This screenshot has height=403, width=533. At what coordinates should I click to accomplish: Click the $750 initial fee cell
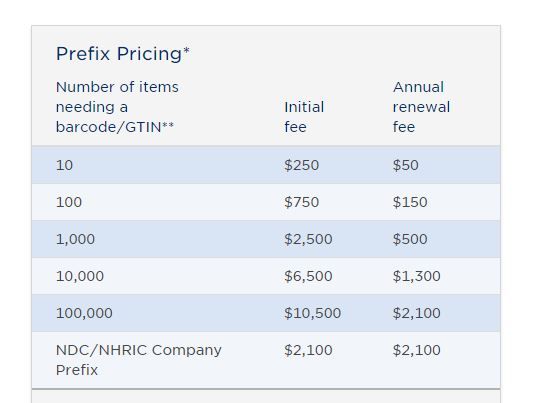pos(302,202)
